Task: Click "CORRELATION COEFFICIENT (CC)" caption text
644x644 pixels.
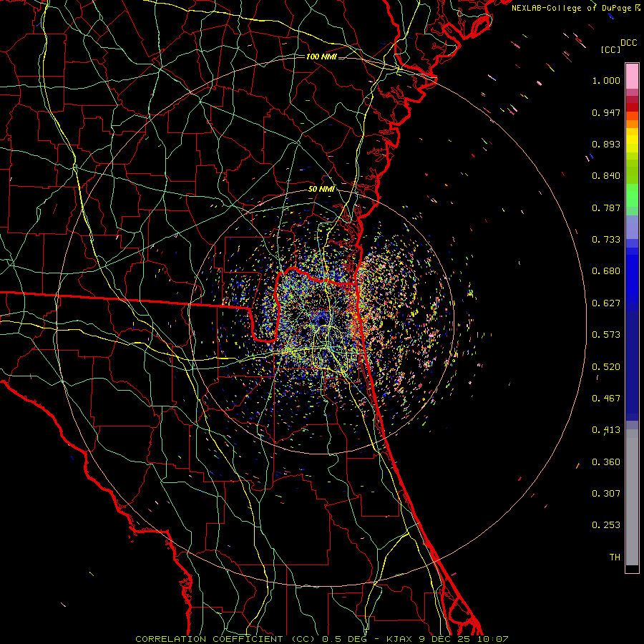Action: [225, 639]
